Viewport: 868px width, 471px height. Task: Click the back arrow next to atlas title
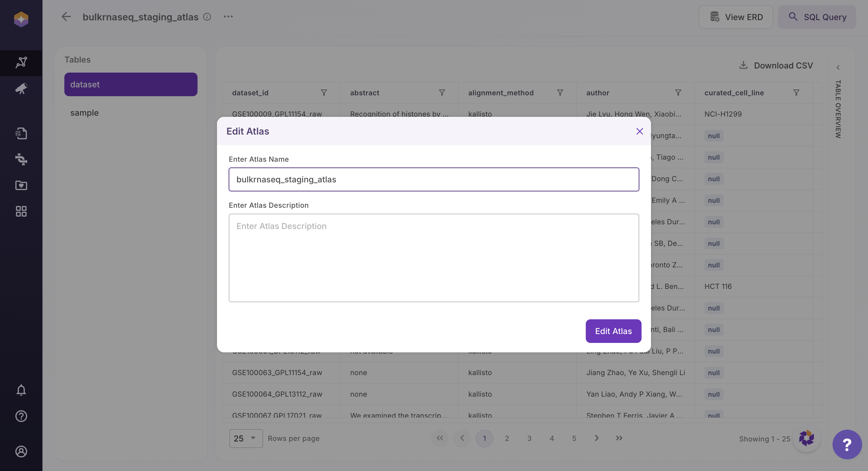[66, 17]
